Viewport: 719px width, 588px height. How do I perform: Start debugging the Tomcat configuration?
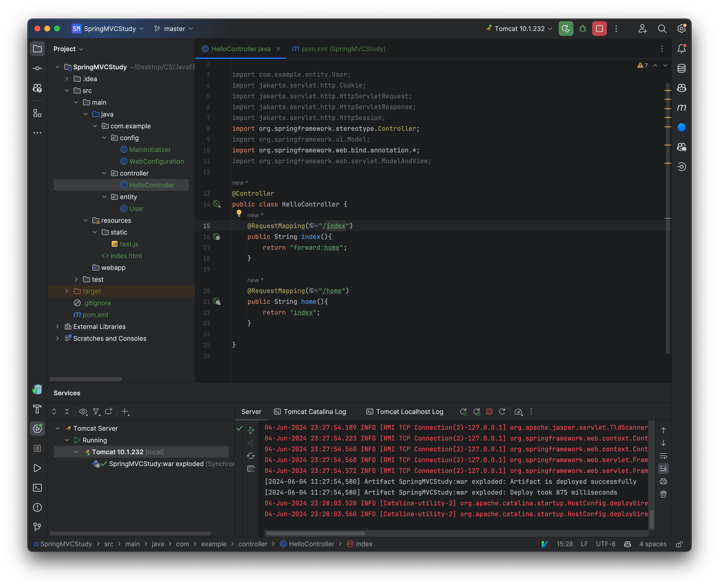[x=583, y=29]
